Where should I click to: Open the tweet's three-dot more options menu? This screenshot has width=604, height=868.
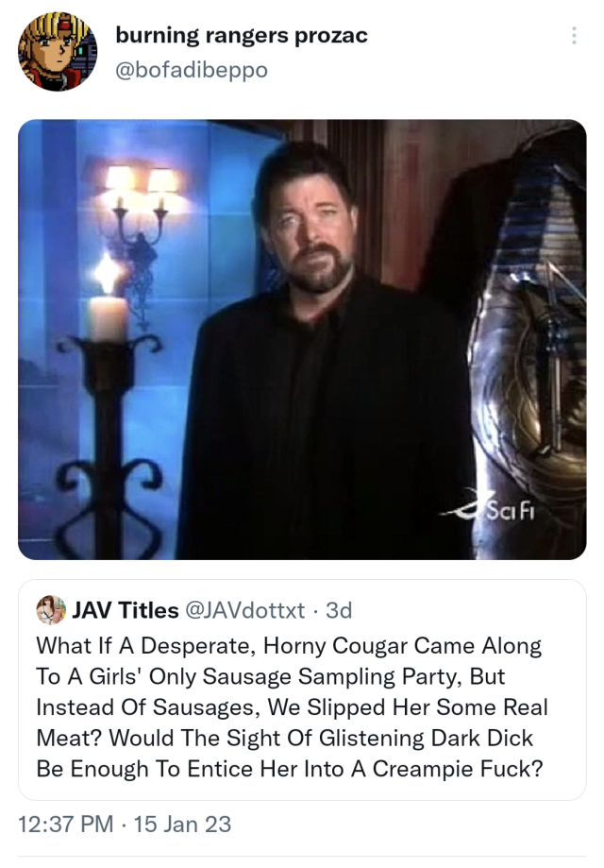(x=574, y=36)
